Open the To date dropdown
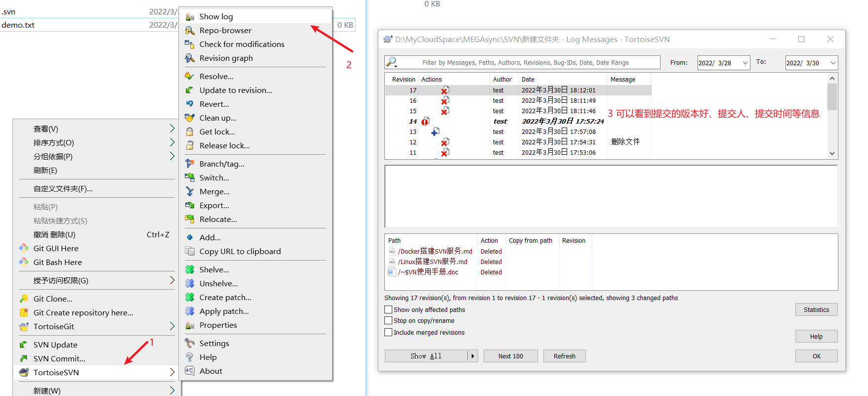This screenshot has height=396, width=868. click(x=833, y=63)
